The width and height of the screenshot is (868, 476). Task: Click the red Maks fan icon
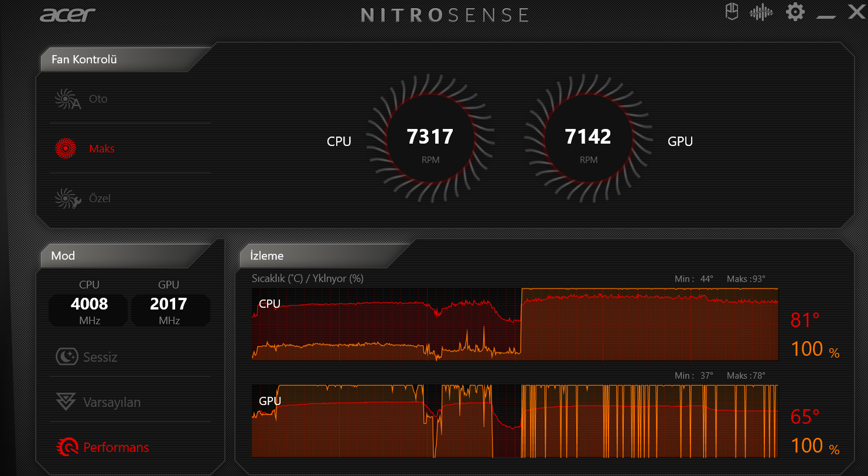[x=66, y=149]
